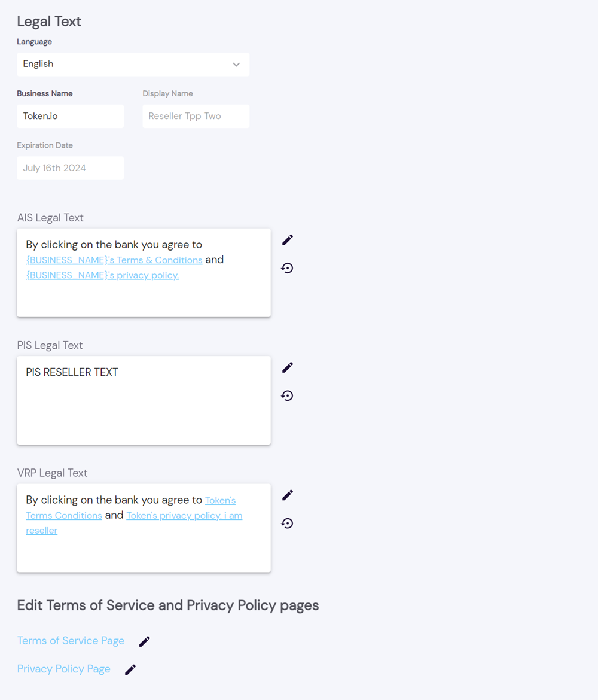
Task: Edit the VRP Legal Text with pencil icon
Action: [288, 495]
